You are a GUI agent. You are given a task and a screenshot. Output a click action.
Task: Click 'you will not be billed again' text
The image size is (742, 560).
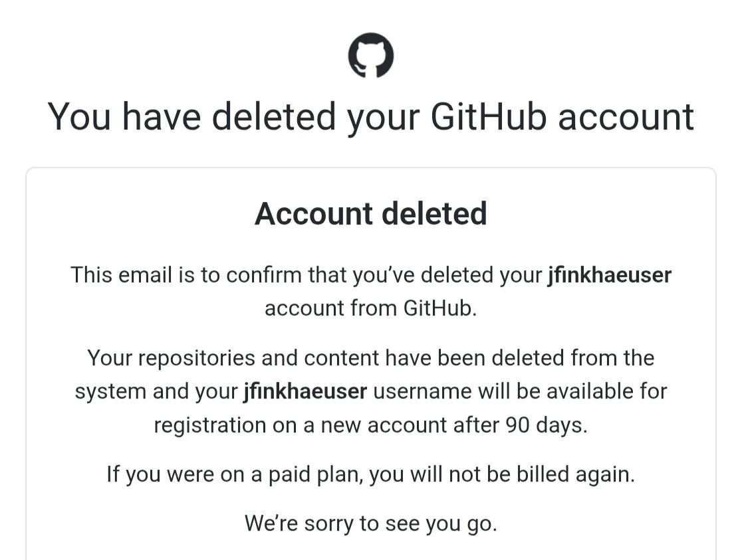(x=502, y=474)
